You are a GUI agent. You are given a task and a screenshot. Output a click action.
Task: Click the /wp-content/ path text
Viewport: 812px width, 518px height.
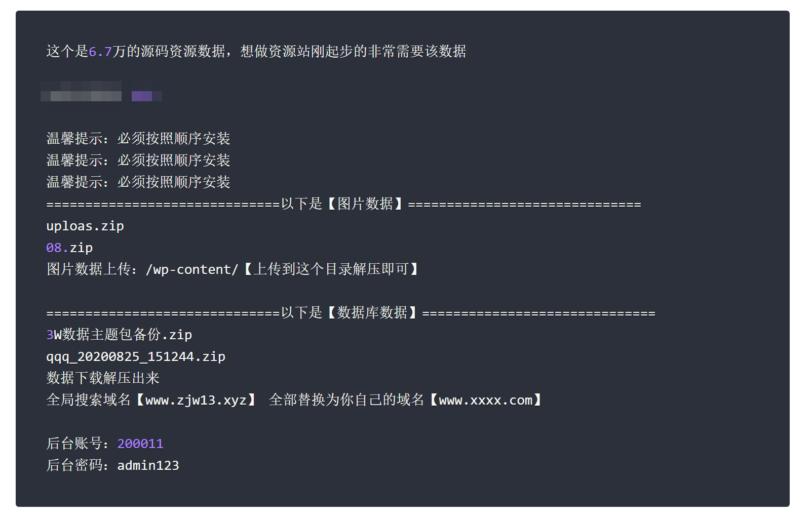(x=192, y=270)
